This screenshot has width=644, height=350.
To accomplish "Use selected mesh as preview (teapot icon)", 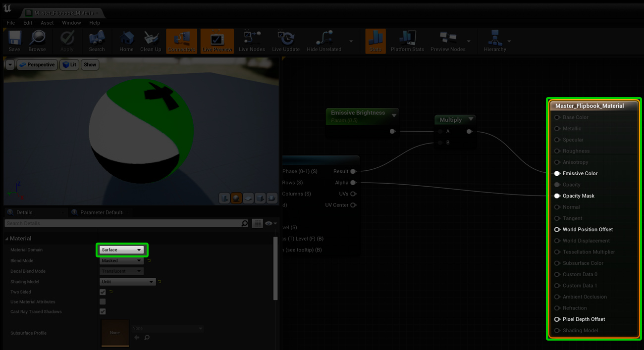I will point(272,199).
